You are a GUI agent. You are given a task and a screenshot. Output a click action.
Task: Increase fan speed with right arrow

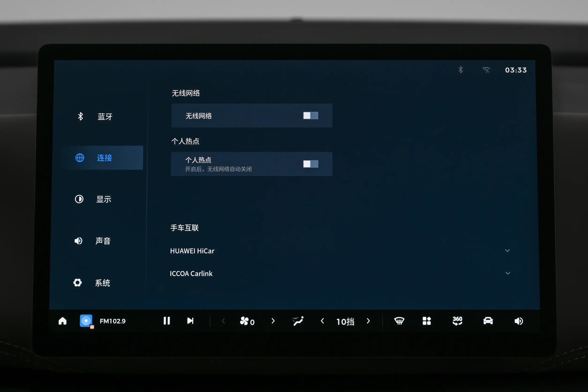click(x=273, y=321)
